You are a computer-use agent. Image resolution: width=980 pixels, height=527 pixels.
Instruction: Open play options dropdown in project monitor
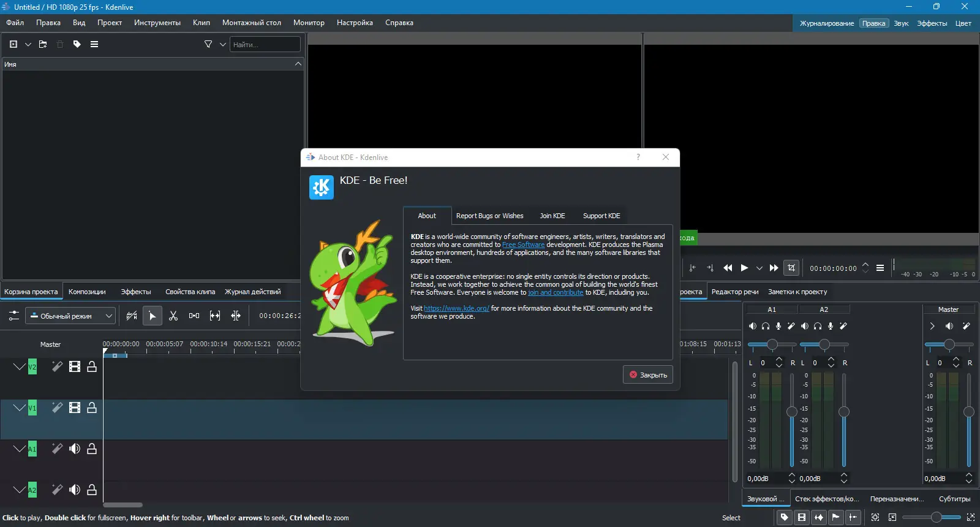point(759,268)
